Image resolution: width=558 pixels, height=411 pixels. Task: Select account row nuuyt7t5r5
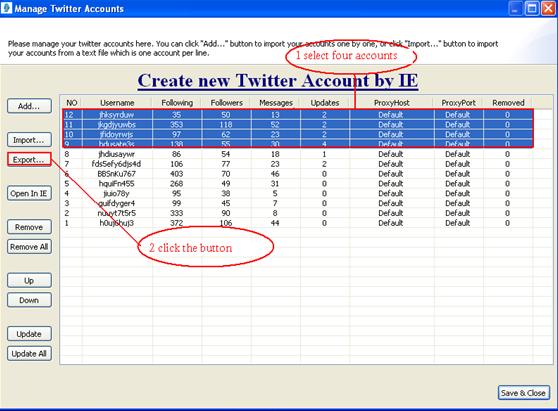pyautogui.click(x=298, y=213)
